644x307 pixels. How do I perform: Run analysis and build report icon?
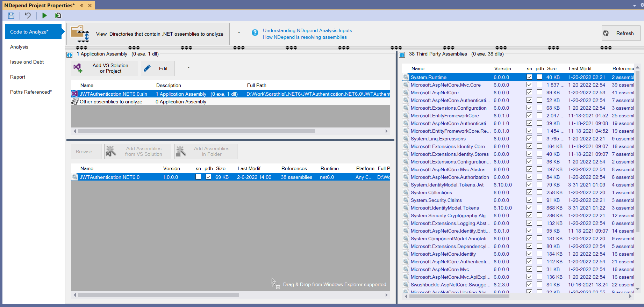58,15
